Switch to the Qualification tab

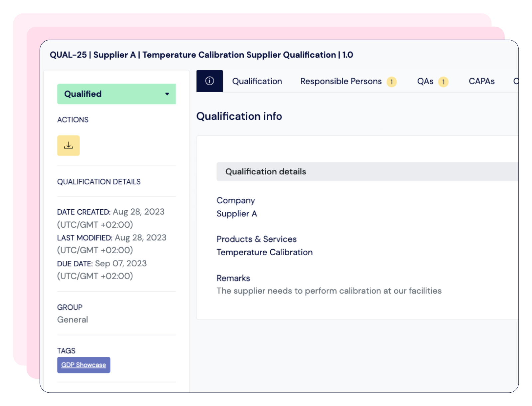coord(257,81)
